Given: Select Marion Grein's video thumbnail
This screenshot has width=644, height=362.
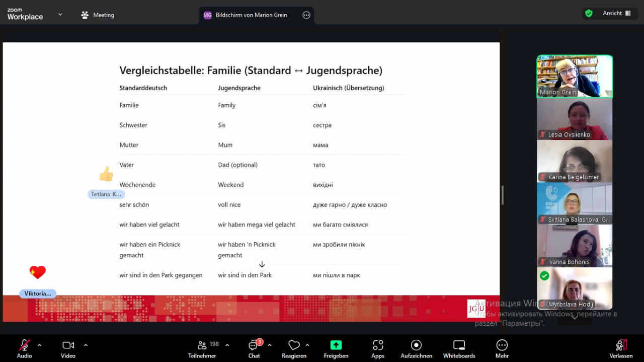Looking at the screenshot, I should coord(574,76).
